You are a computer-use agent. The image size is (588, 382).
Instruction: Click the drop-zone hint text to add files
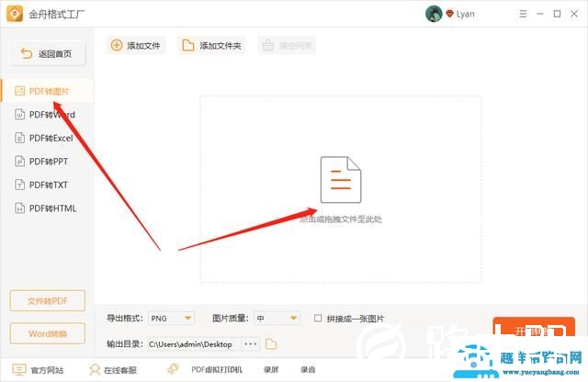click(341, 219)
